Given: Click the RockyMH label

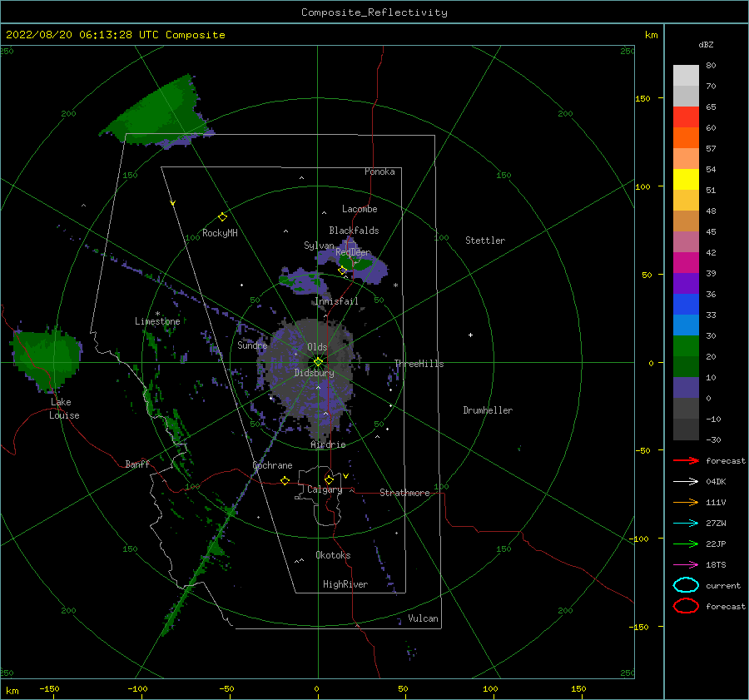Looking at the screenshot, I should [220, 233].
